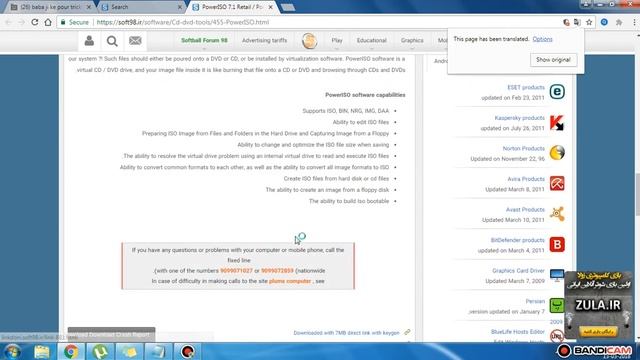The image size is (640, 360).
Task: Expand the Play menu
Action: tap(337, 40)
